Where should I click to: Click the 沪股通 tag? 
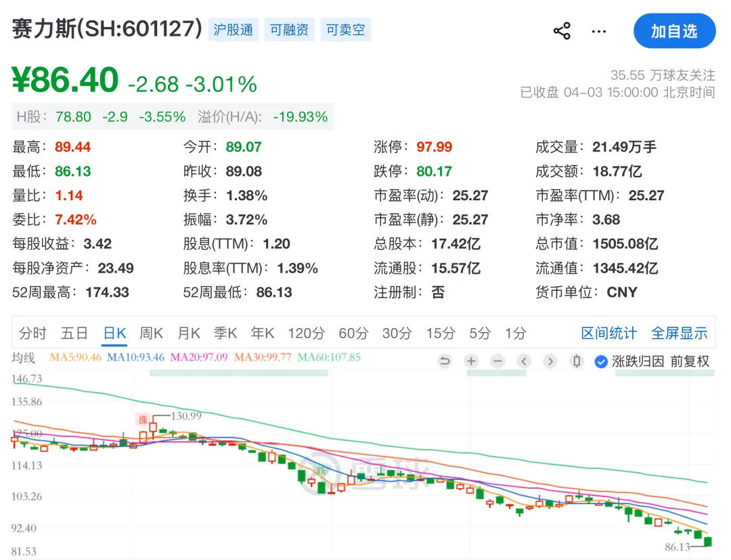point(233,30)
